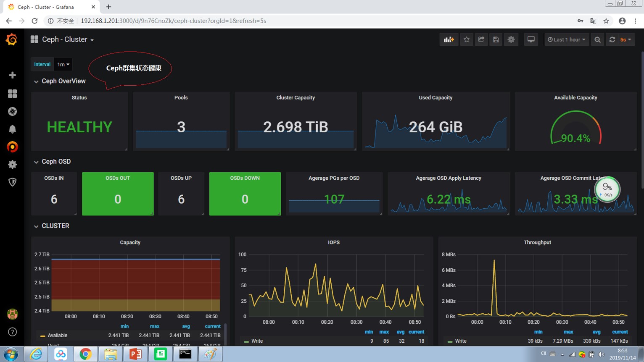Click the Share dashboard icon
Viewport: 644px width, 362px height.
tap(481, 39)
